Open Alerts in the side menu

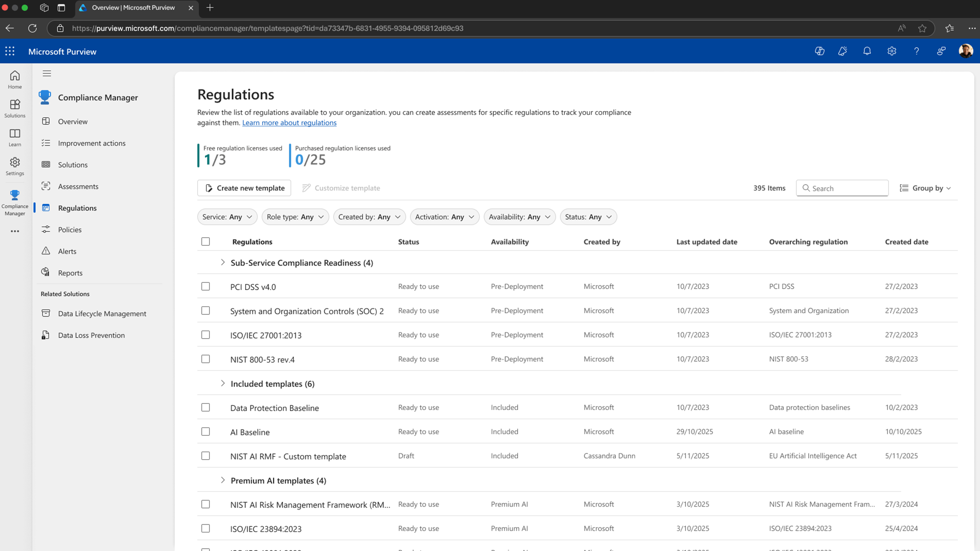point(67,252)
